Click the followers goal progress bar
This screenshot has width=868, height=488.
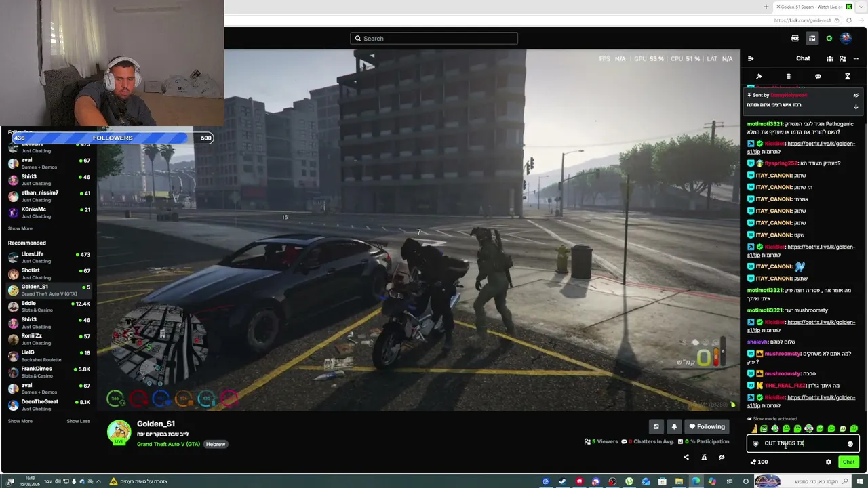[x=113, y=138]
